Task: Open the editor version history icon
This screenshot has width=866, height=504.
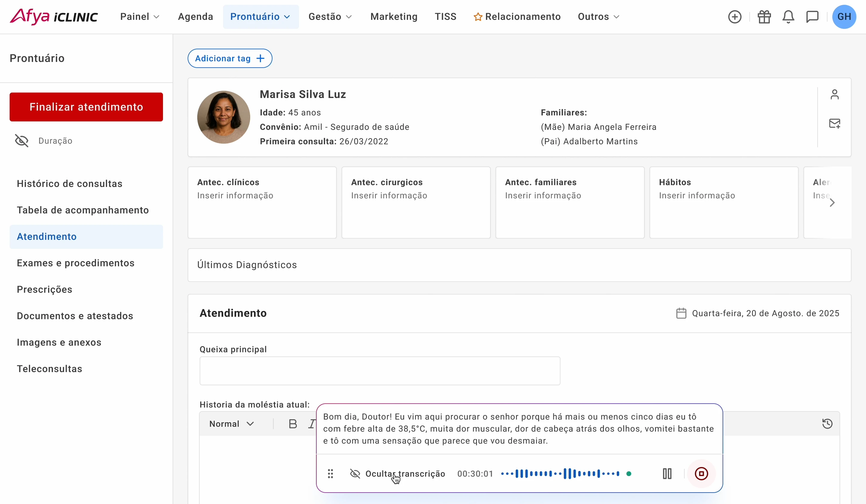Action: 828,424
